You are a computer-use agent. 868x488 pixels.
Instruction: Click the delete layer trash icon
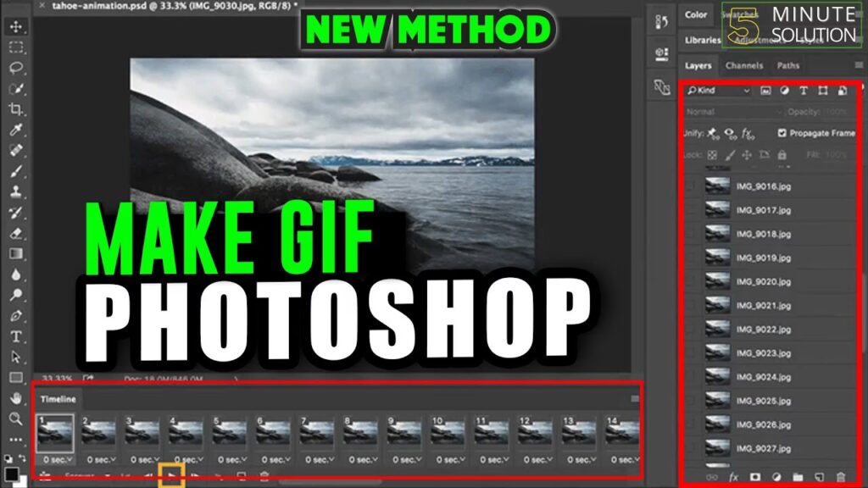pyautogui.click(x=841, y=478)
